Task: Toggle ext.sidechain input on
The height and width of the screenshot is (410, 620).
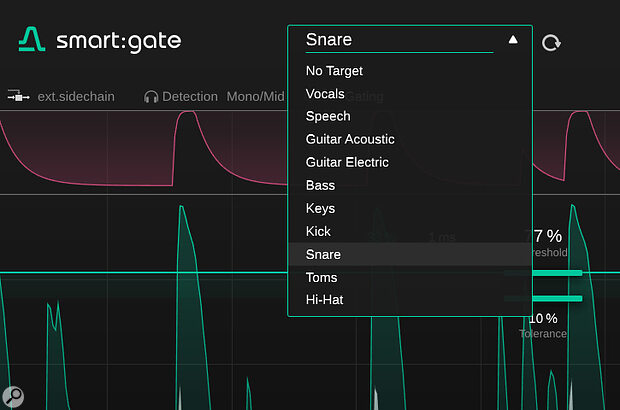Action: pos(75,97)
